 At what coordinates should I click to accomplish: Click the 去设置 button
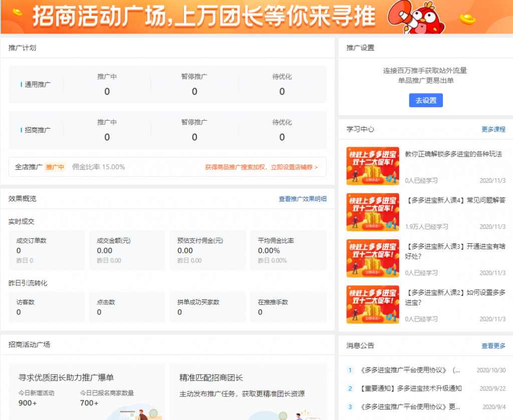click(x=426, y=100)
